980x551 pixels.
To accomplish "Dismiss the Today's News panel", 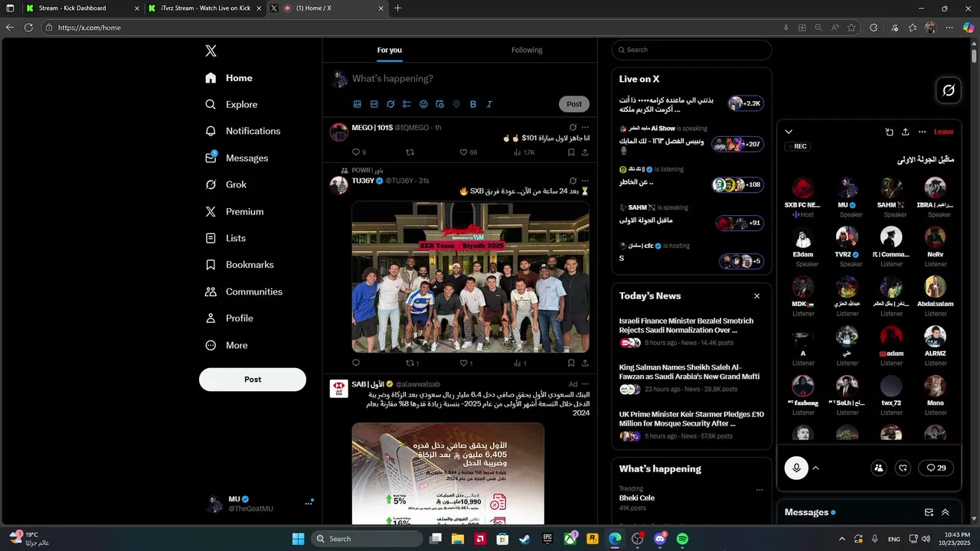I will click(757, 296).
